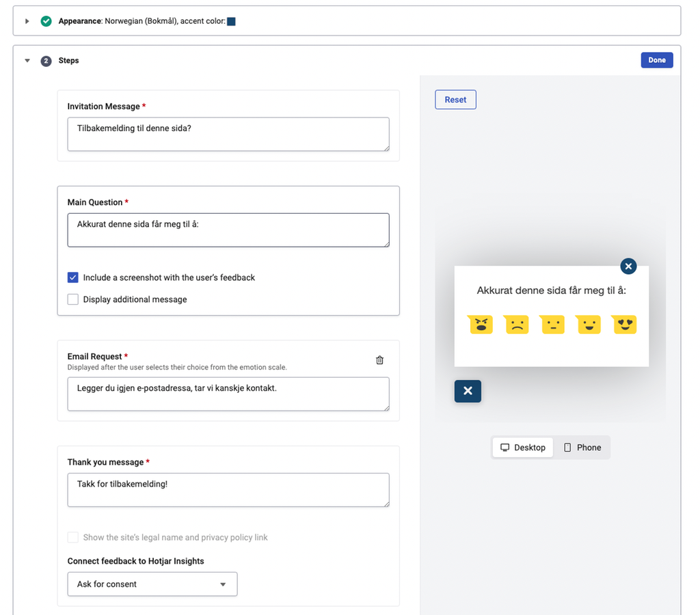700x615 pixels.
Task: Expand the Appearance section
Action: click(x=27, y=20)
